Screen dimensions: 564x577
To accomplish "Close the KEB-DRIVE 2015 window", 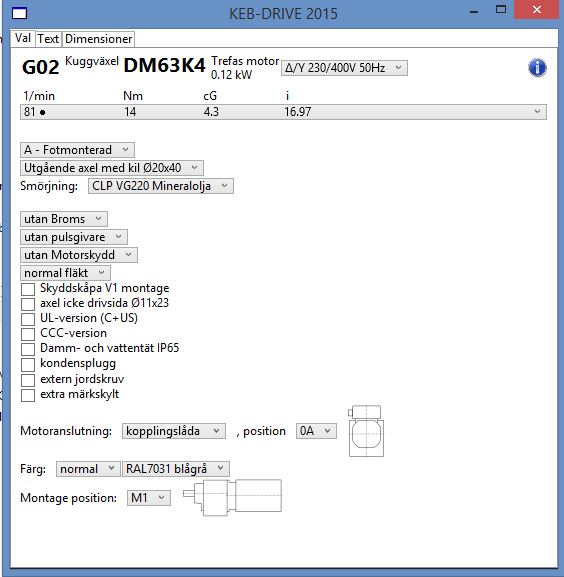I will click(x=537, y=10).
